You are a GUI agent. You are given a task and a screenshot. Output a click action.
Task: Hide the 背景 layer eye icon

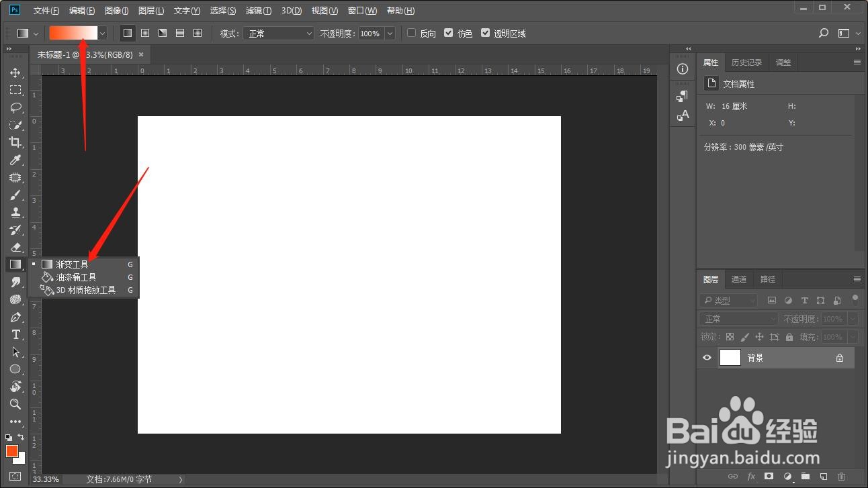(x=707, y=358)
